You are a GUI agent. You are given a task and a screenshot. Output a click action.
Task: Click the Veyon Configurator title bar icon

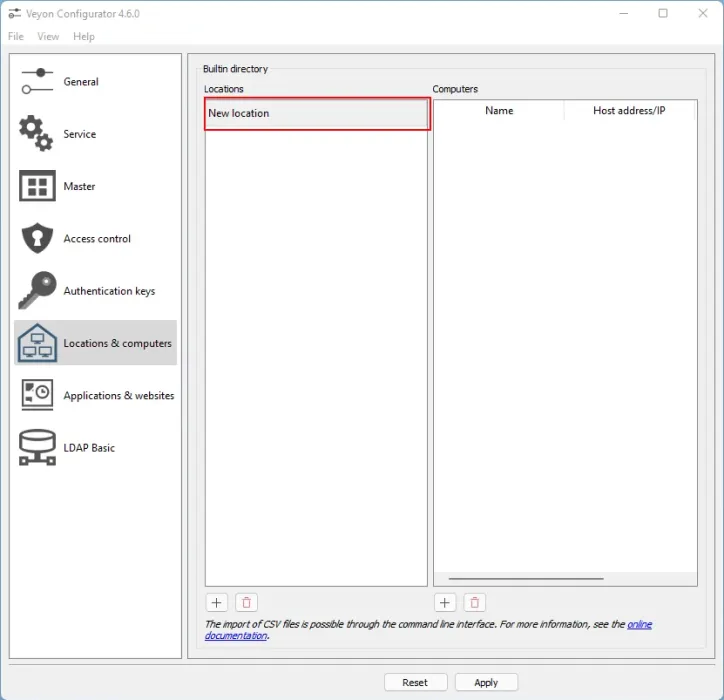14,13
